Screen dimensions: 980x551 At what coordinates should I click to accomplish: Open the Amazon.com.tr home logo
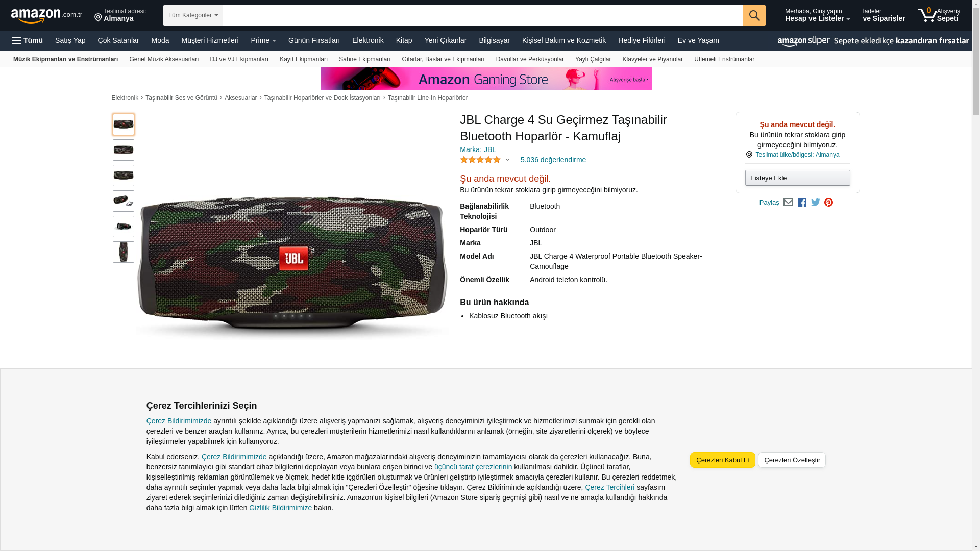pos(46,16)
